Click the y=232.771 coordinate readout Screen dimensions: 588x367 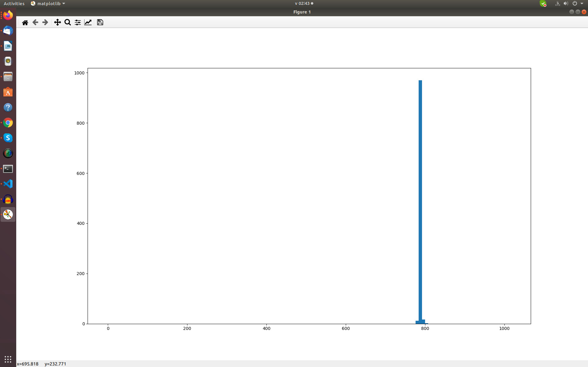(55, 364)
